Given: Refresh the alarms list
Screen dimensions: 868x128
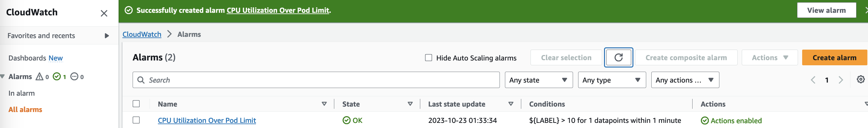Looking at the screenshot, I should 618,58.
